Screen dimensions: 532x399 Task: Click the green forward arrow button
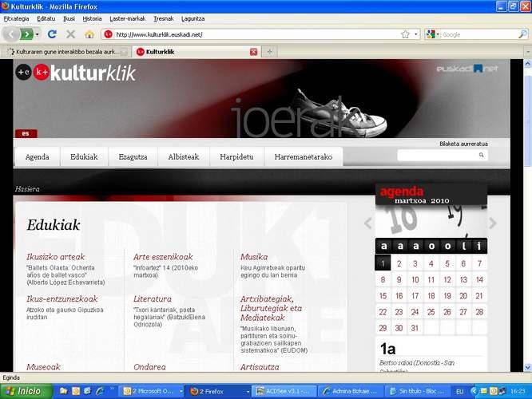pos(27,34)
